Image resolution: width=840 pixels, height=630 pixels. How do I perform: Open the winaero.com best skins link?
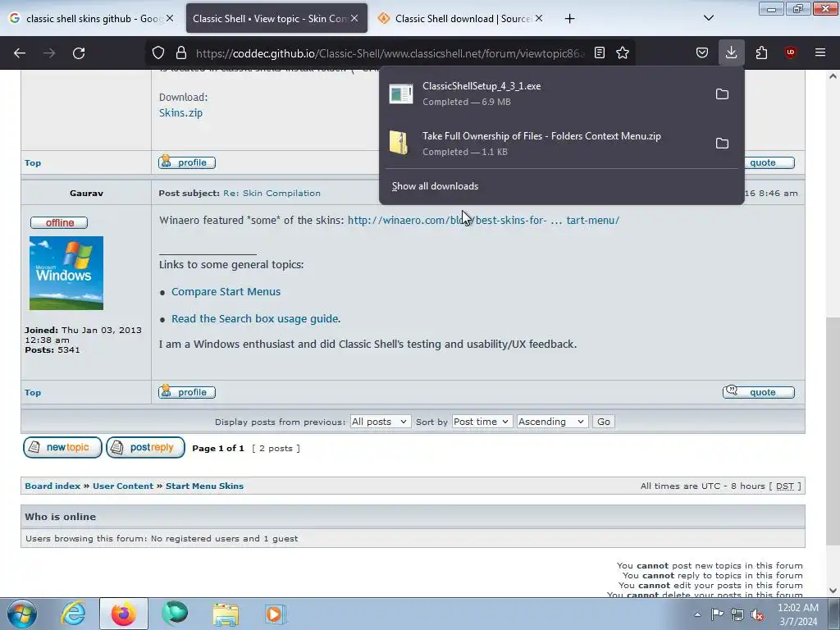[483, 220]
